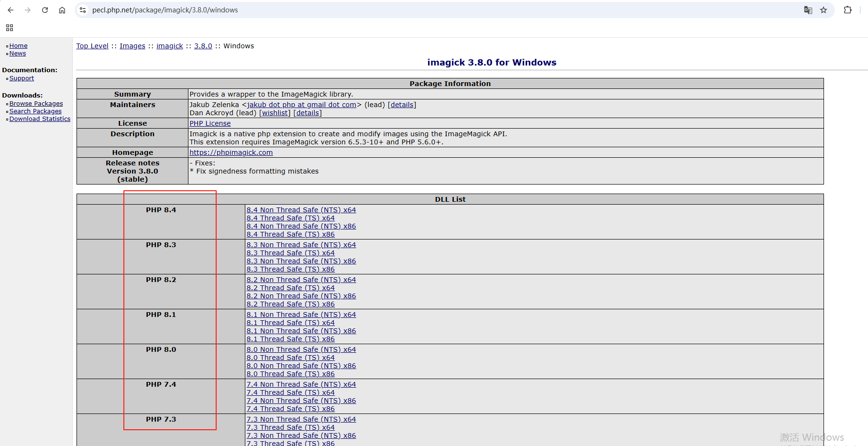Click the 'PHP 7.4' row label

coord(161,384)
